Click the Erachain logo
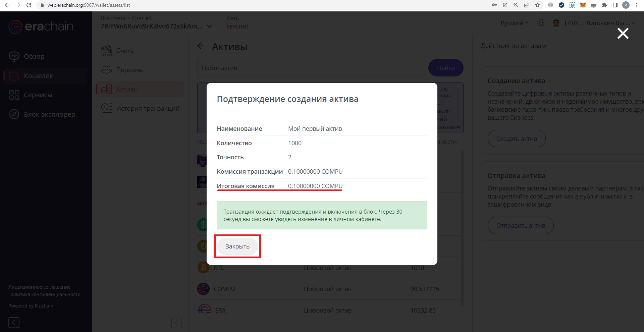This screenshot has width=644, height=332. tap(41, 27)
